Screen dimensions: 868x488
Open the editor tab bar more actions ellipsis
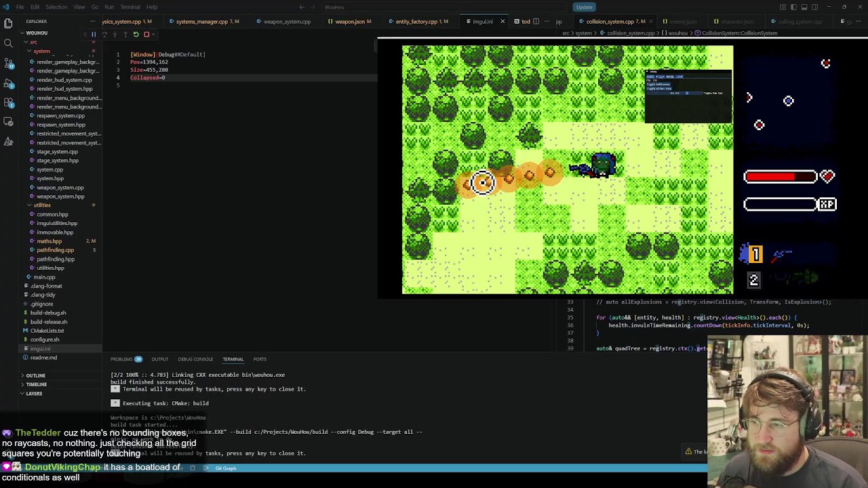click(x=546, y=21)
